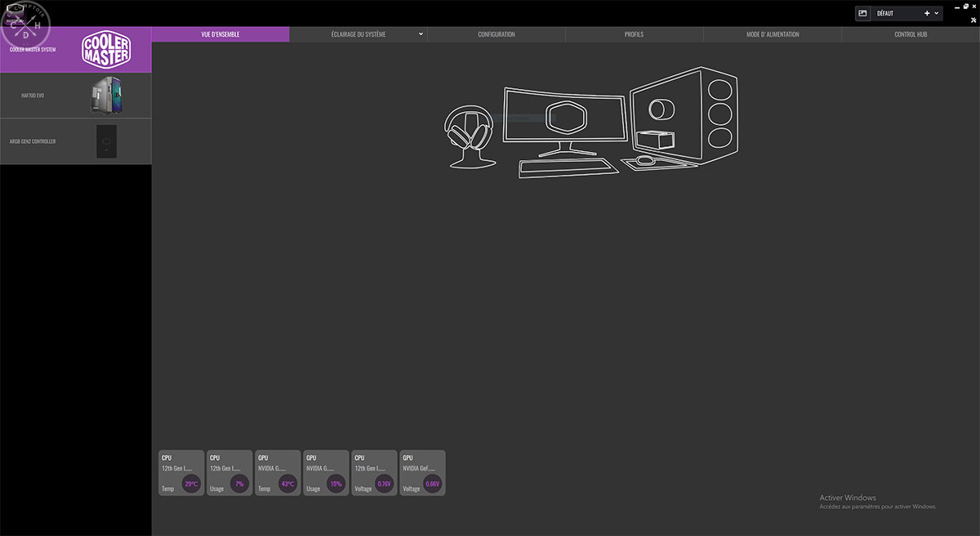Go to the Profils tab
The image size is (980, 536).
634,34
